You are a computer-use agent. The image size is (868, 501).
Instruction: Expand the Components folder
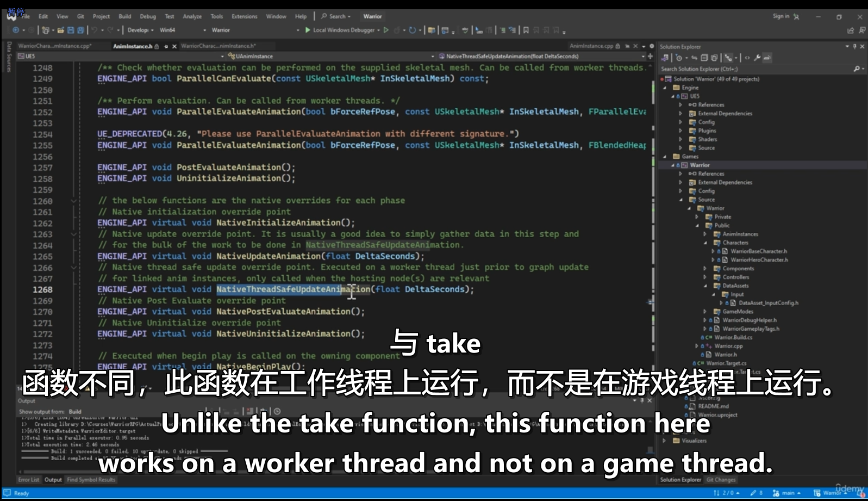tap(705, 269)
